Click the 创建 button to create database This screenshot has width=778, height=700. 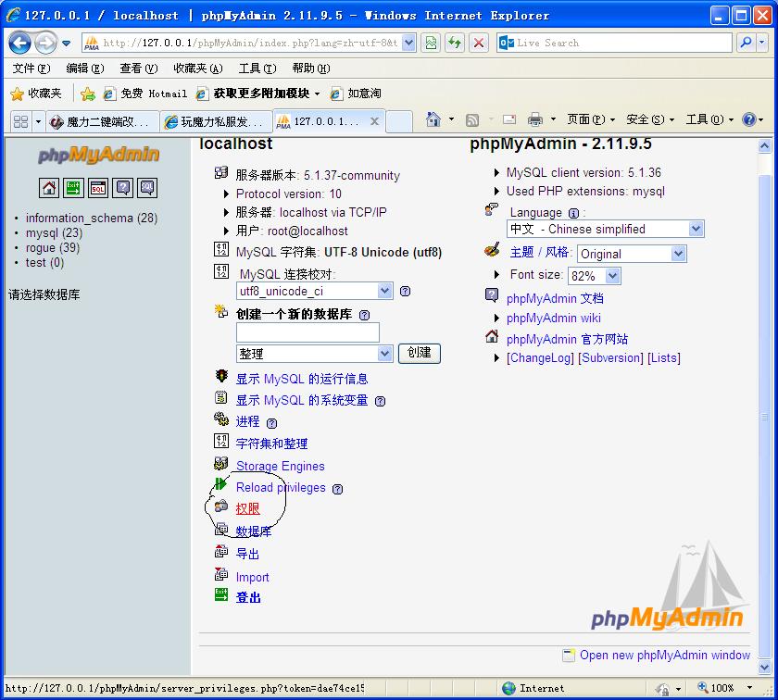coord(420,353)
